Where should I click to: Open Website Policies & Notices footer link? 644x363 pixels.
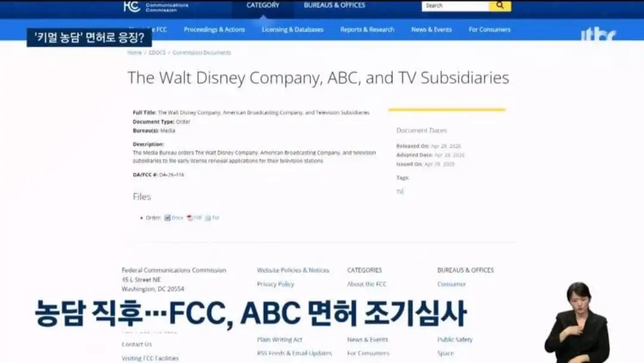coord(293,270)
